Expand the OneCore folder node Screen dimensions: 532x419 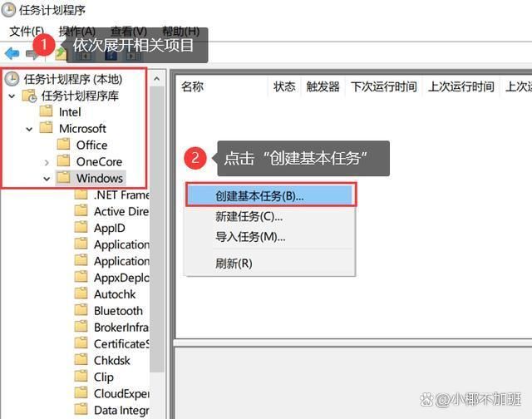(x=47, y=162)
